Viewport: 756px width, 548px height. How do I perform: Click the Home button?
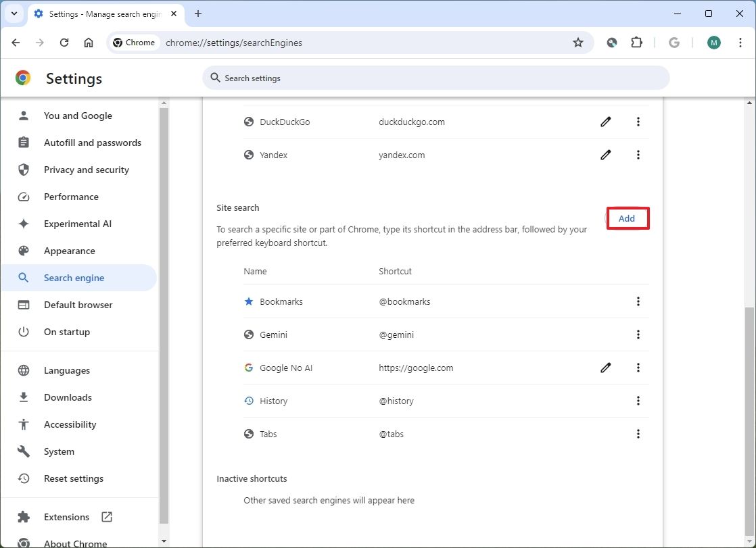pos(89,42)
